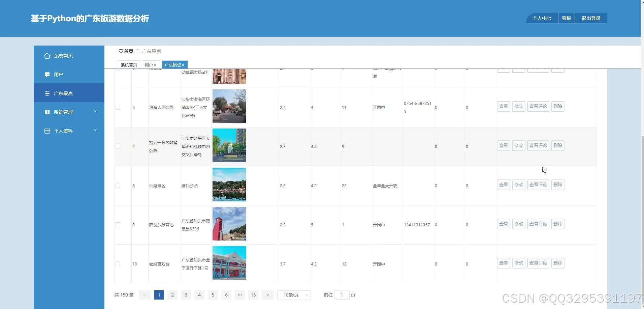Click 查看评论 for 澄海人民公园
The width and height of the screenshot is (644, 309).
(x=538, y=107)
